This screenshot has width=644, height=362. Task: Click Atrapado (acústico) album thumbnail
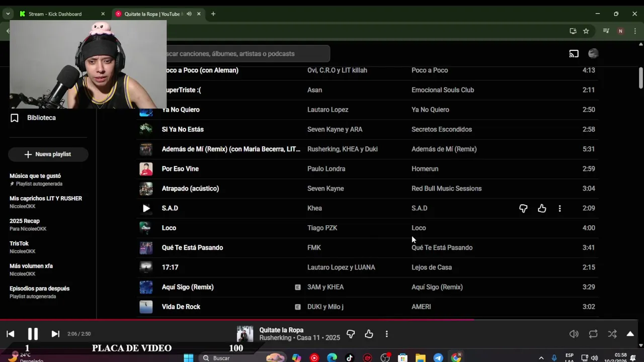point(146,189)
